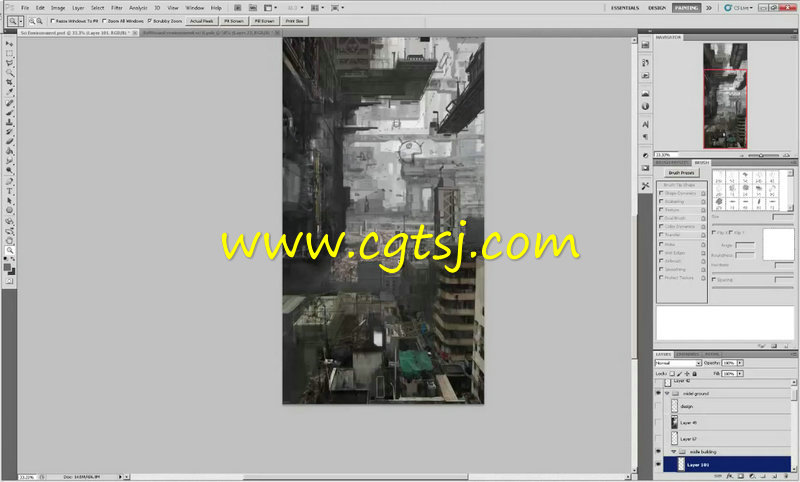Open the Character panel icon in the dock
Screen dimensions: 800x482
click(645, 124)
